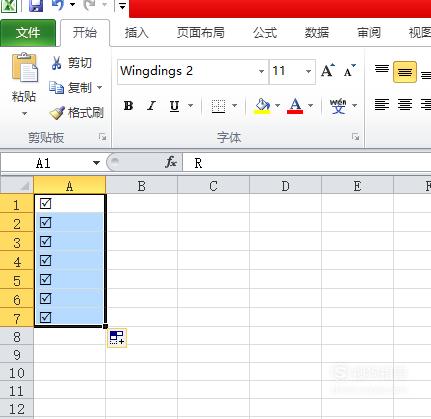Select column D header
431x419 pixels.
285,186
